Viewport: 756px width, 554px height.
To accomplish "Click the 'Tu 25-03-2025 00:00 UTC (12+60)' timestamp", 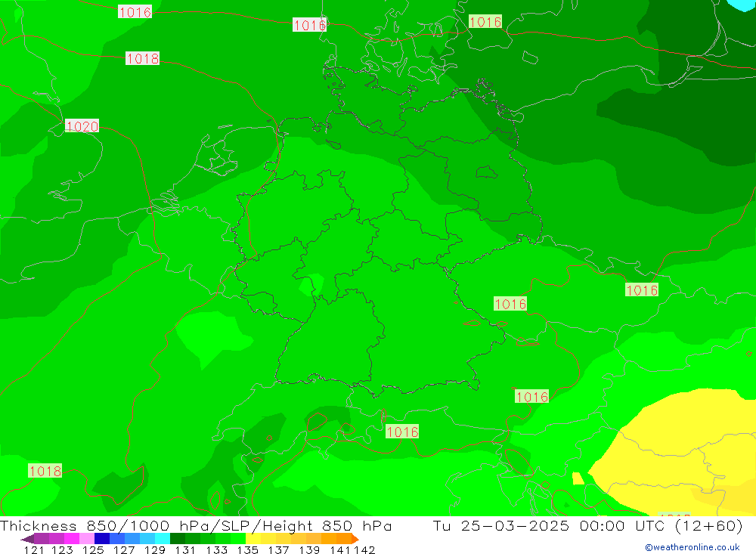I will 587,525.
